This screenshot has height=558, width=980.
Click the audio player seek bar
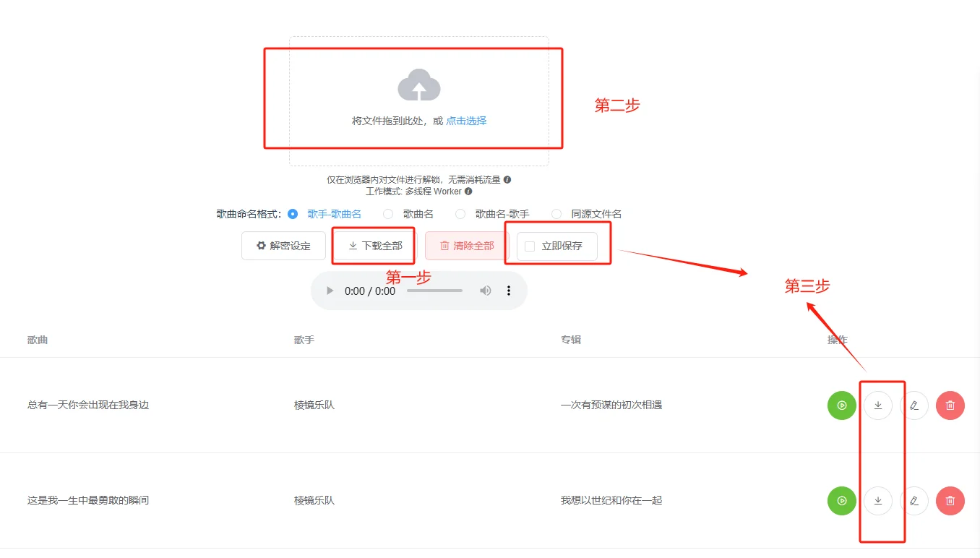[x=434, y=291]
